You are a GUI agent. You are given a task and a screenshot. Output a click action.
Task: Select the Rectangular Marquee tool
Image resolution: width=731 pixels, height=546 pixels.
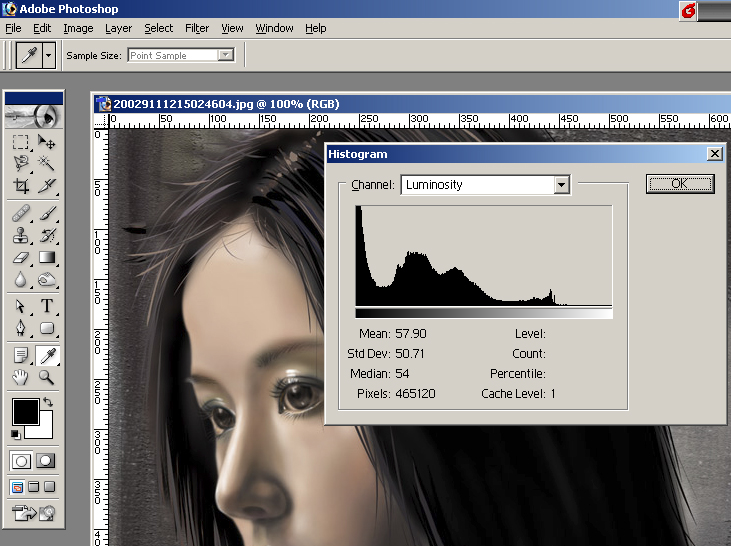click(21, 142)
